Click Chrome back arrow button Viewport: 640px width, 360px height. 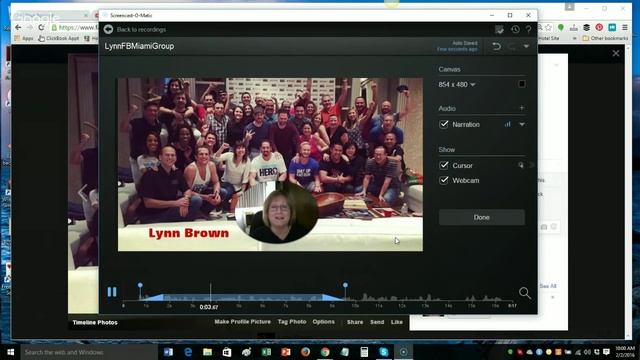pos(18,27)
